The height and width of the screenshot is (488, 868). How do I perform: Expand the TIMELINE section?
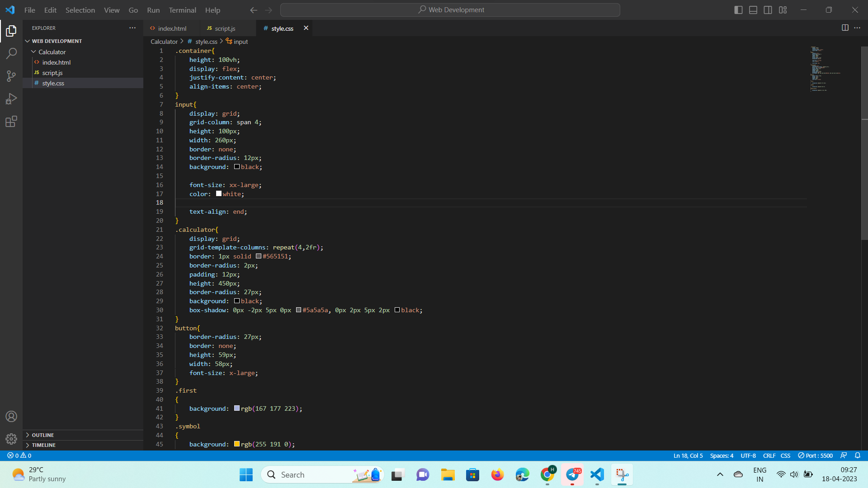pos(83,445)
